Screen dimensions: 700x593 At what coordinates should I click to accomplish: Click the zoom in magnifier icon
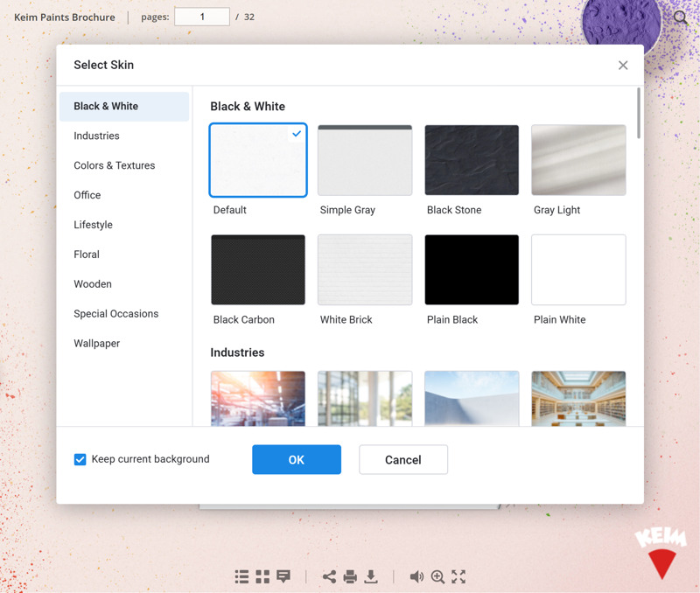437,576
